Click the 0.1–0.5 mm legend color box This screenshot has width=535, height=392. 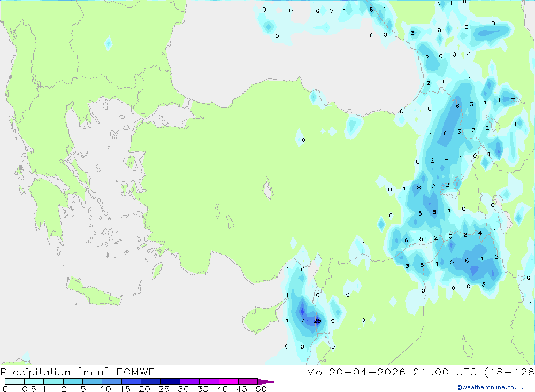tap(14, 381)
